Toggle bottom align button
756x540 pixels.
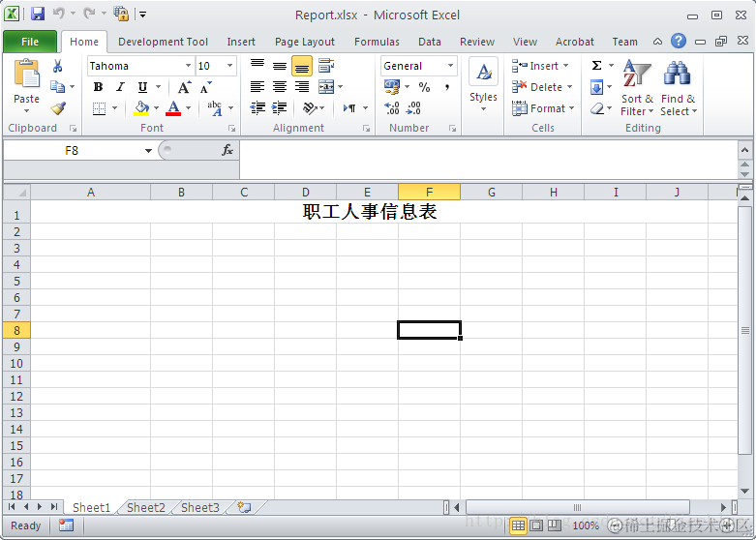302,66
